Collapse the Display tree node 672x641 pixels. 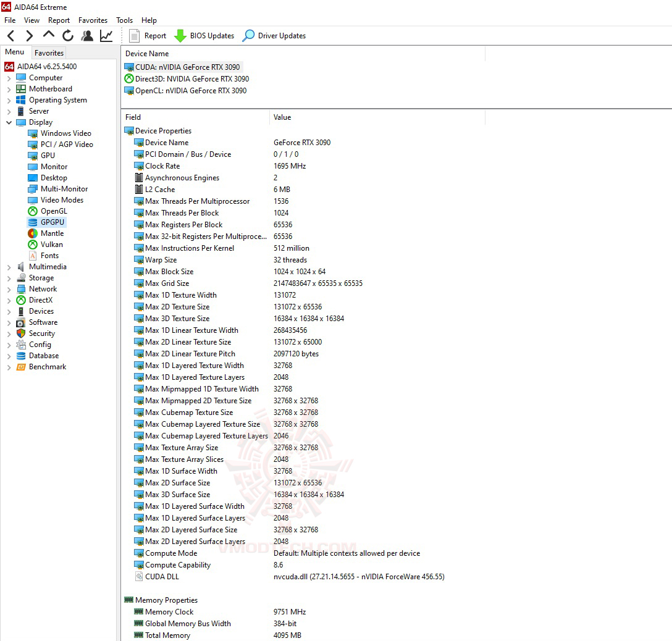pyautogui.click(x=9, y=122)
